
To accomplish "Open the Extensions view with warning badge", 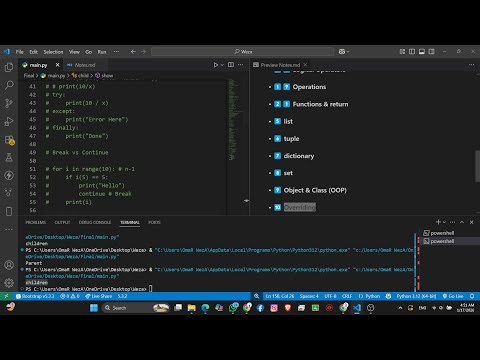I will (9, 140).
